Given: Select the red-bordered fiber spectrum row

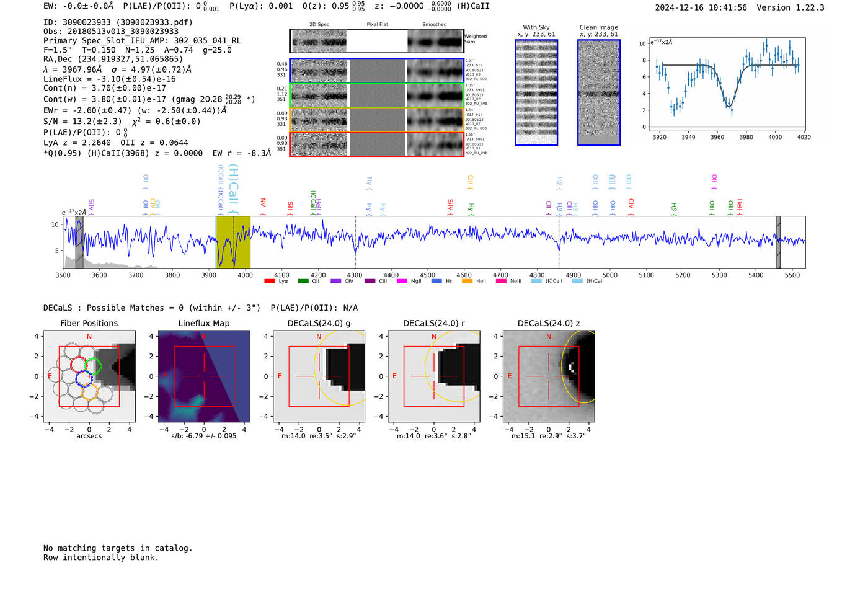Looking at the screenshot, I should [x=376, y=144].
